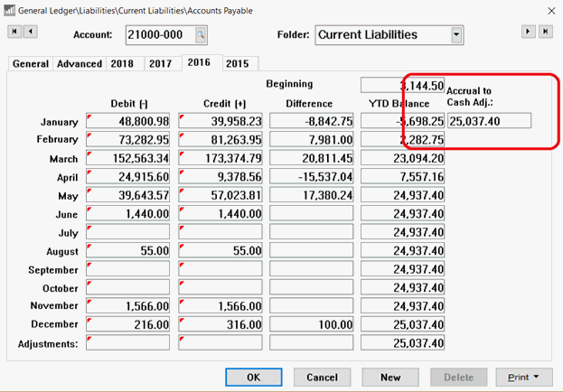
Task: Click the Adjustments debit field
Action: (x=127, y=343)
